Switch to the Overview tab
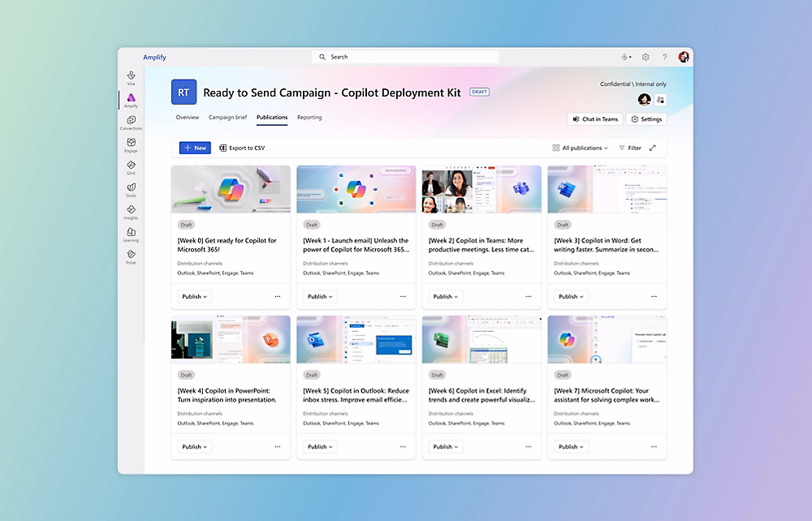Image resolution: width=812 pixels, height=521 pixels. tap(188, 118)
